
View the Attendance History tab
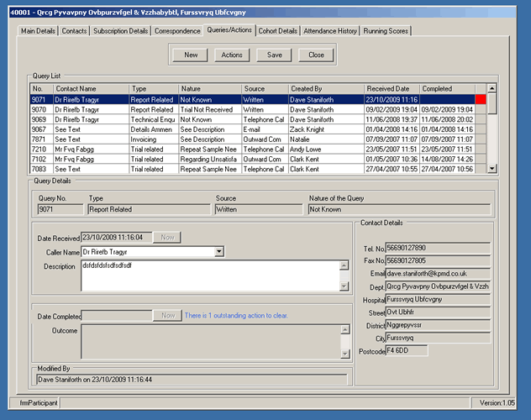pyautogui.click(x=330, y=31)
